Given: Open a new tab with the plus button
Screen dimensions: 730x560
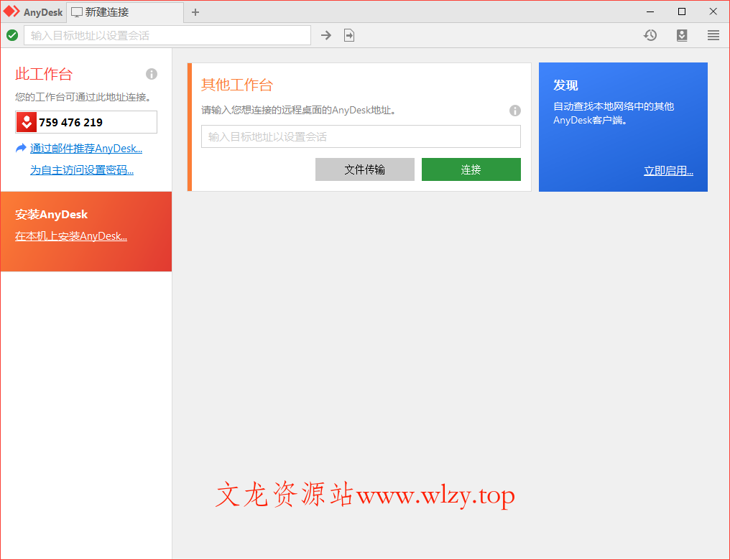Looking at the screenshot, I should [195, 11].
